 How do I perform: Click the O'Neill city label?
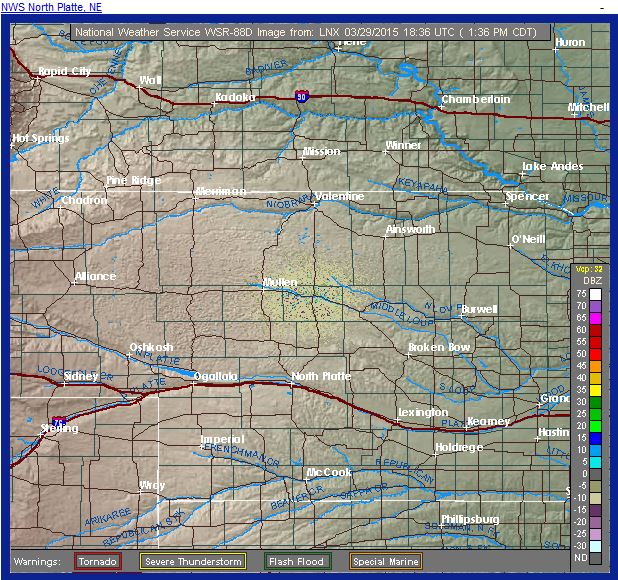(528, 239)
